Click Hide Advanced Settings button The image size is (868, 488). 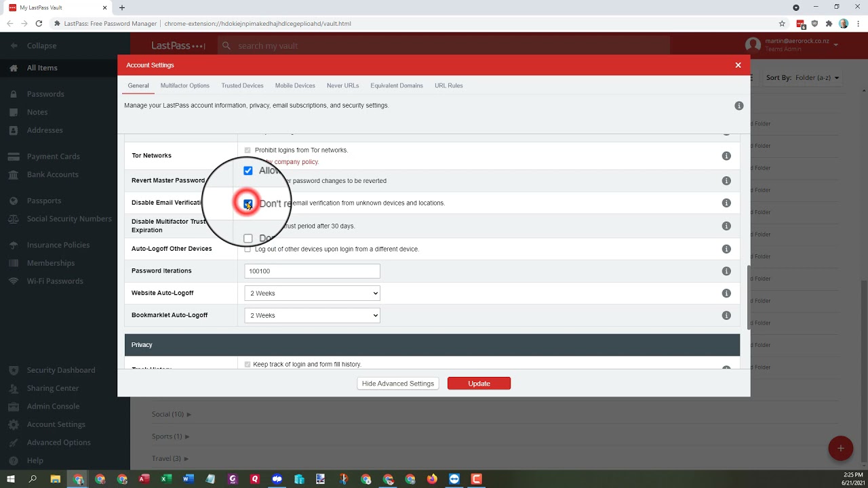pos(398,384)
